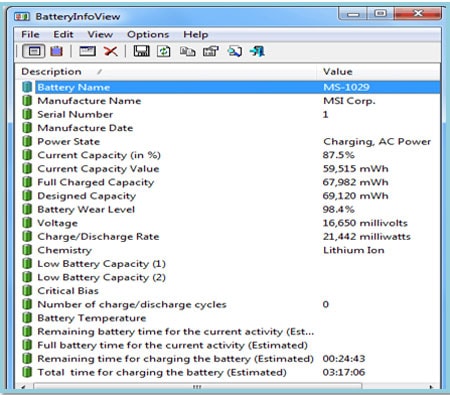Click the Save floppy disk toolbar icon
Screen dimensions: 450x395
click(x=142, y=51)
